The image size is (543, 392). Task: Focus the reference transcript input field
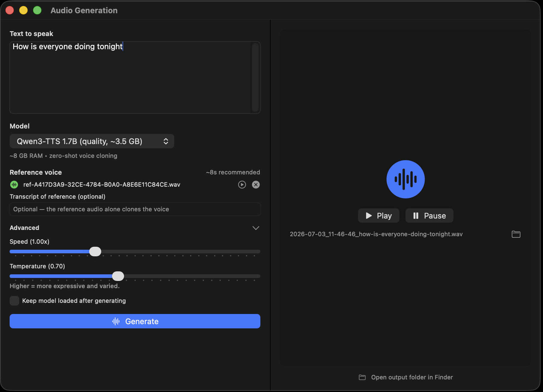click(x=135, y=209)
